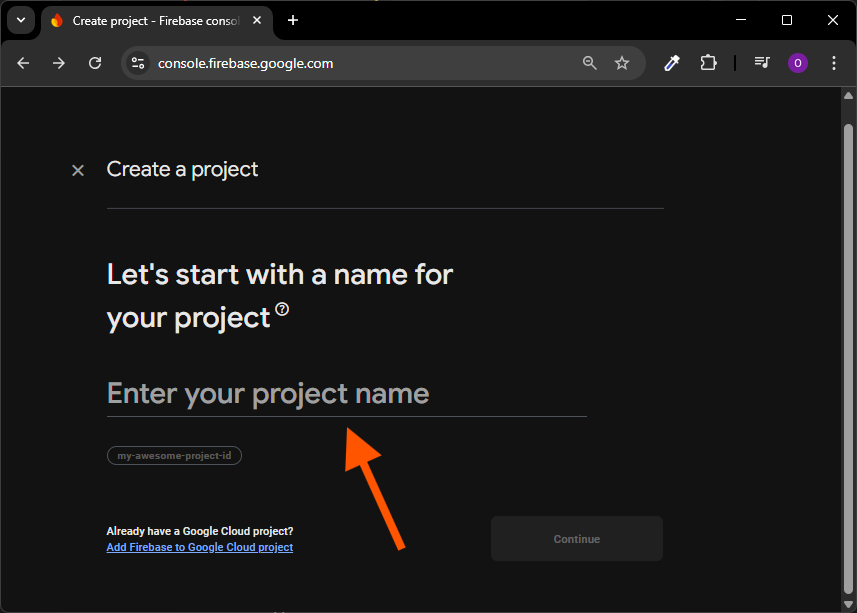Bookmark this page with the star
Viewport: 857px width, 613px height.
tap(621, 63)
